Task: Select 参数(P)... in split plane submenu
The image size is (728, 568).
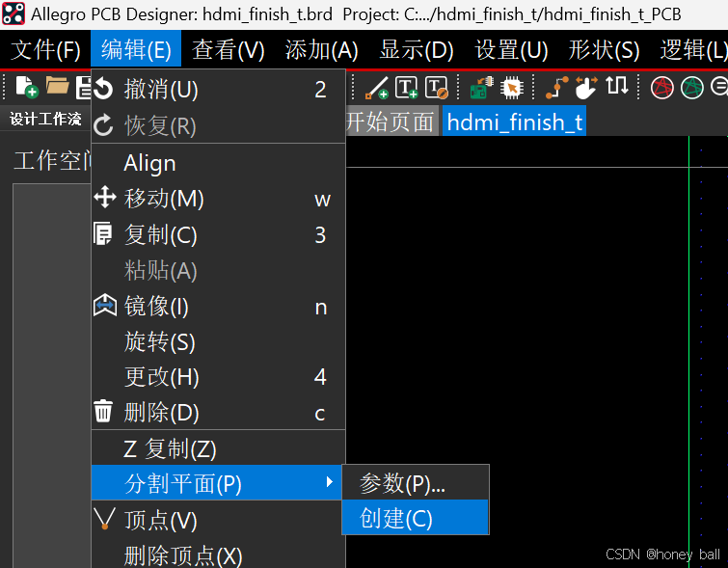Action: (416, 483)
